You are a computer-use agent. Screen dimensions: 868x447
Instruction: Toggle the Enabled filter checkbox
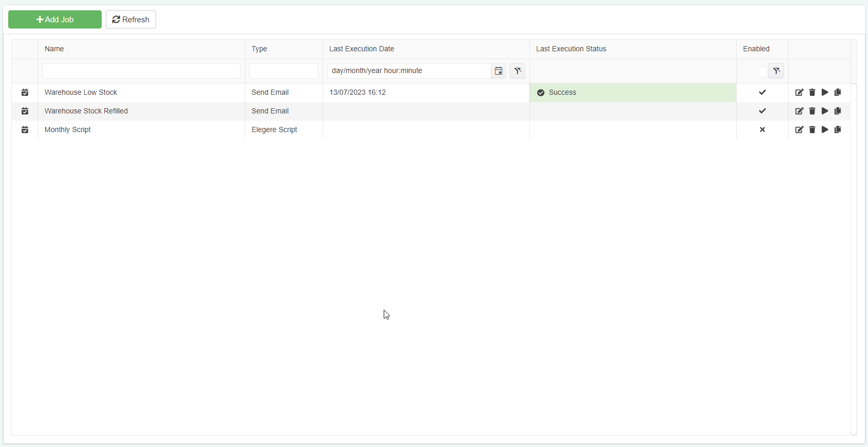(x=762, y=71)
